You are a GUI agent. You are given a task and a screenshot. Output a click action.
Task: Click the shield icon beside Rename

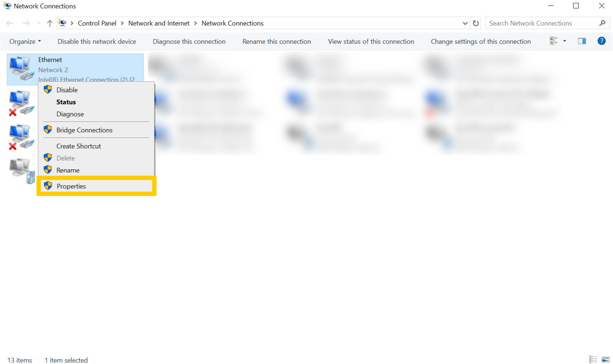click(x=48, y=170)
